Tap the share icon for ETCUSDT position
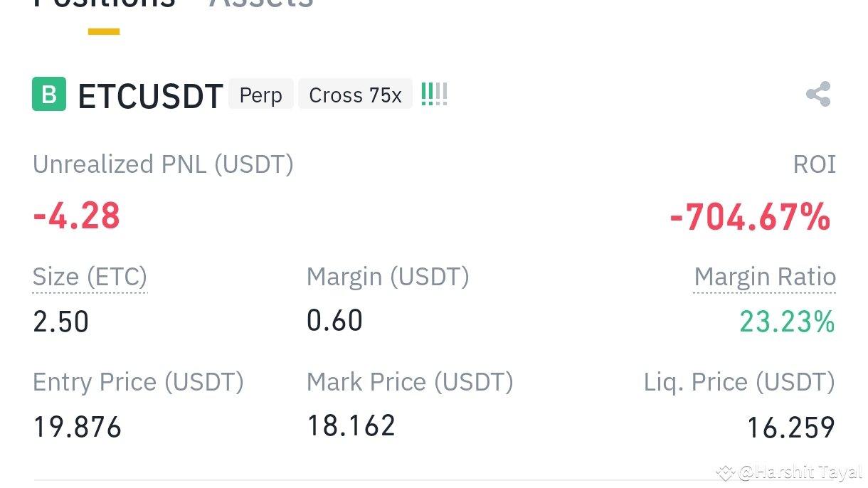This screenshot has height=488, width=868. click(x=817, y=93)
